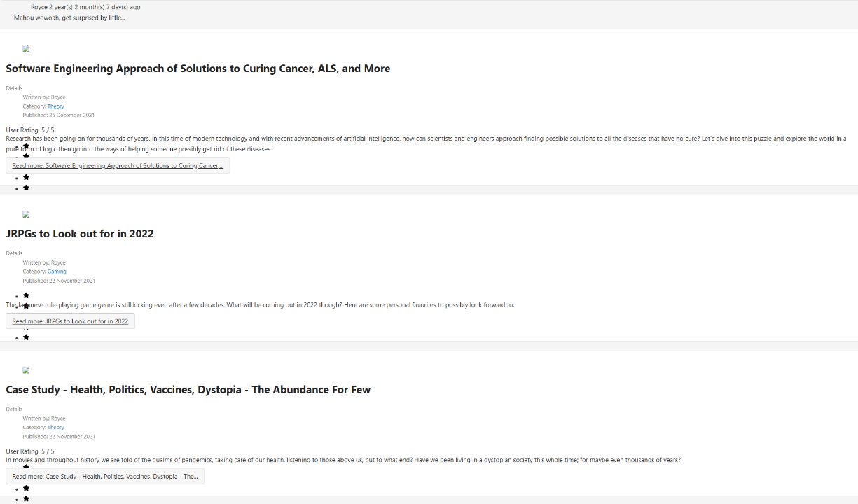Click the 'Published: 22 November 2021' date under Case Study article
Screen dimensions: 858x504
pos(59,437)
